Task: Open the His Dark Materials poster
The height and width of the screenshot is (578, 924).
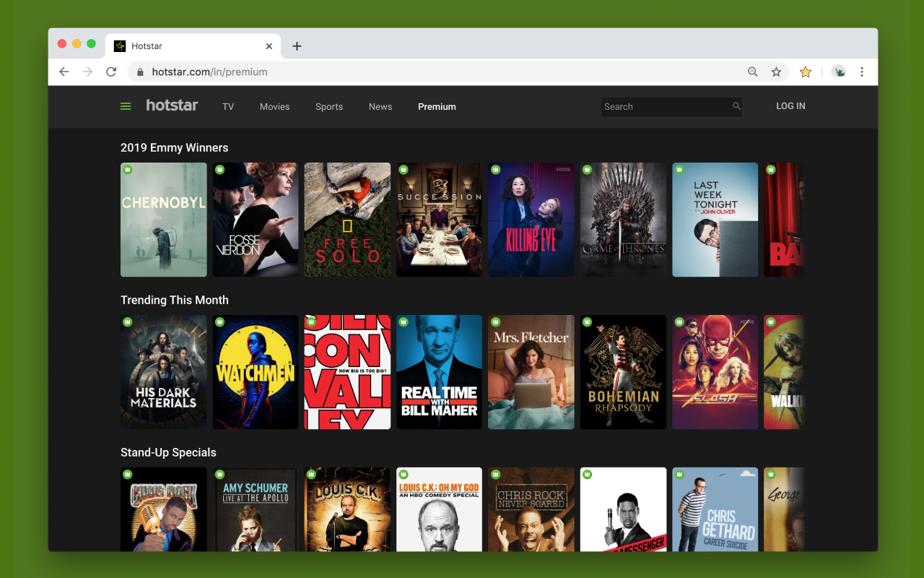Action: (164, 372)
